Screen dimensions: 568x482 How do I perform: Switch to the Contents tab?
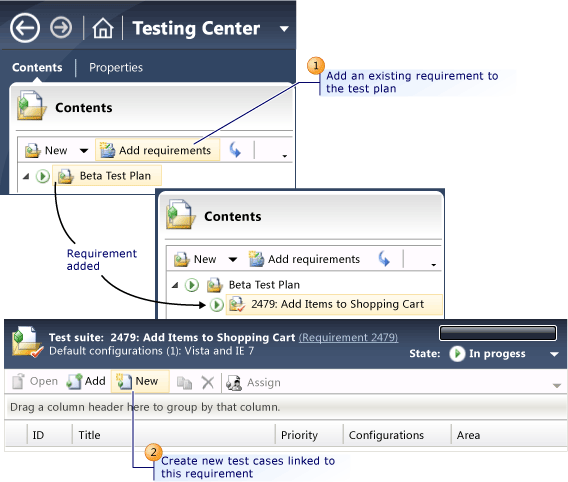pos(37,67)
